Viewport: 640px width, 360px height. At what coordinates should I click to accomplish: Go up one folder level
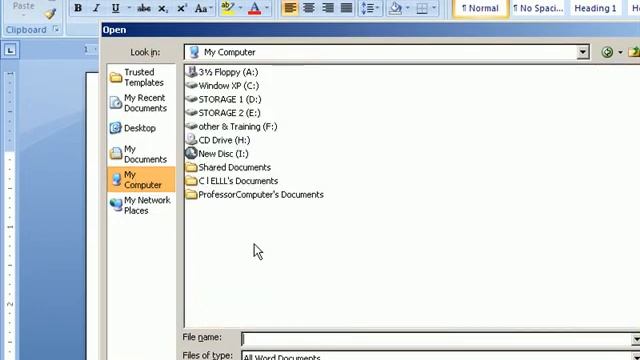634,52
